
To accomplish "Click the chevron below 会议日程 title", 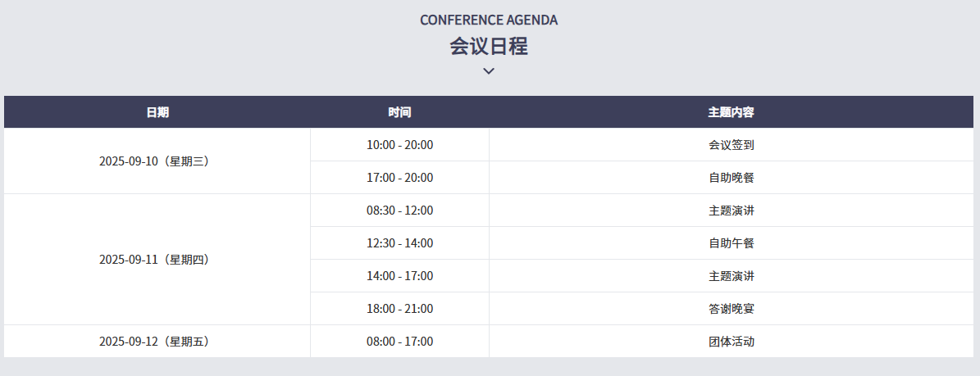I will 489,71.
